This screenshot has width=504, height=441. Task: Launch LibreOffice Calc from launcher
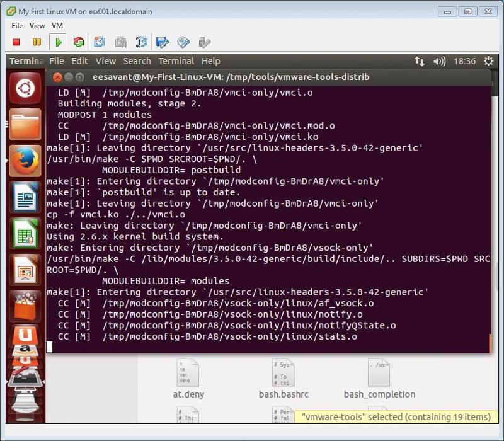coord(25,233)
